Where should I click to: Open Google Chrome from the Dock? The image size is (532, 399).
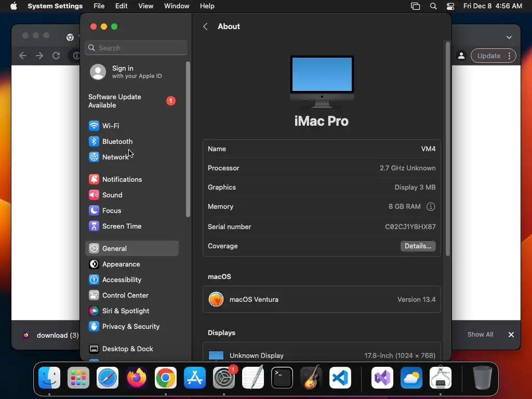pyautogui.click(x=166, y=378)
